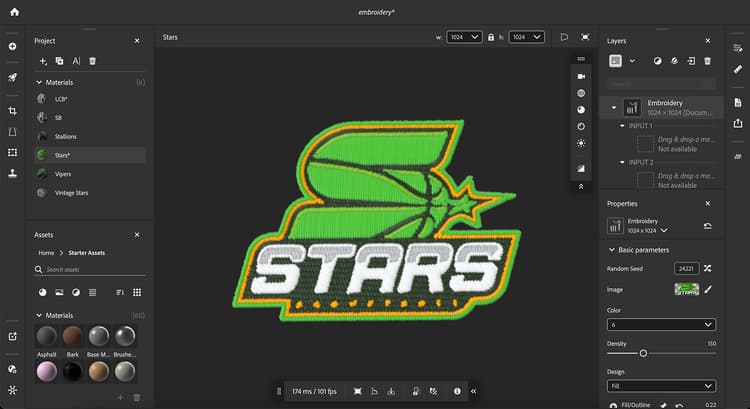Select the Vintage Stars material
The height and width of the screenshot is (409, 750).
pyautogui.click(x=89, y=193)
